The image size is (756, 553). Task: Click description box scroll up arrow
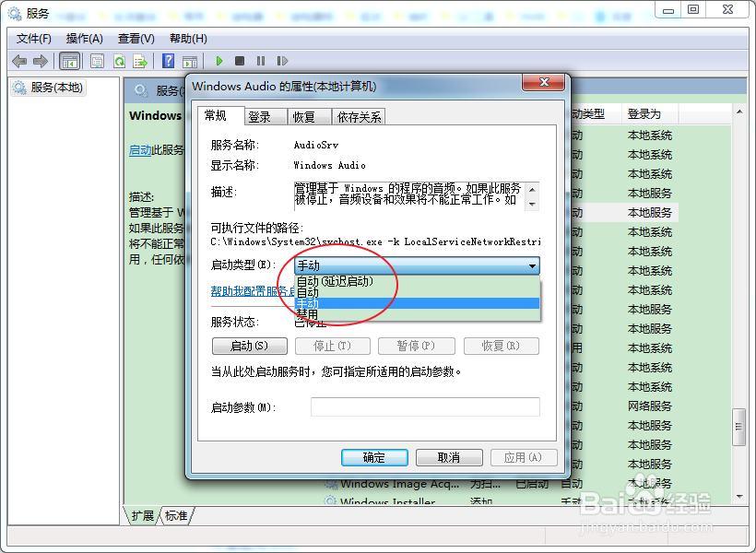pos(532,190)
